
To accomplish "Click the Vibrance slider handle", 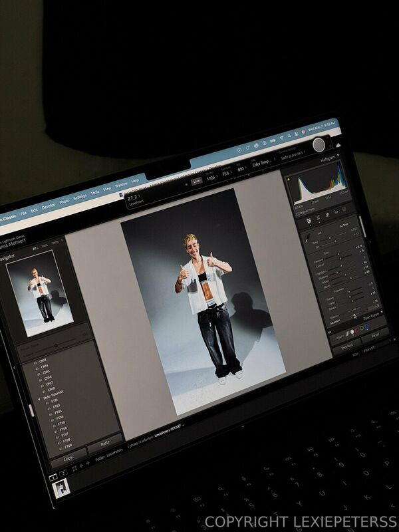I will [355, 309].
